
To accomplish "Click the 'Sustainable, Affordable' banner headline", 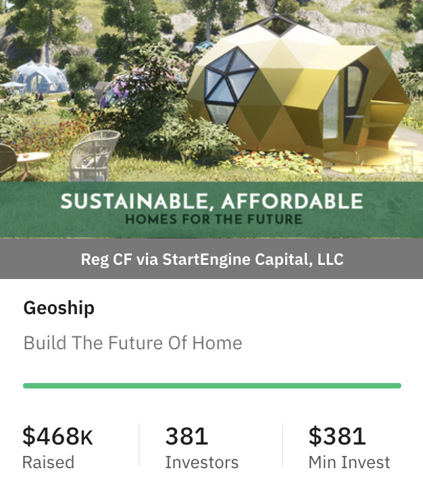I will click(211, 201).
